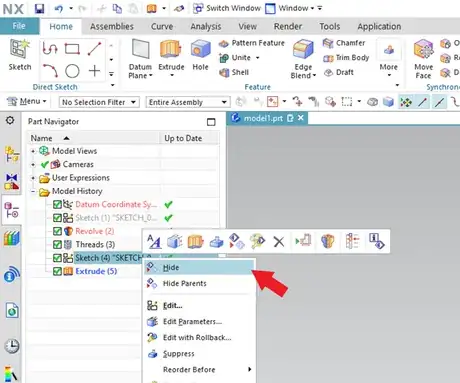Select the Extrude (5) tree item
The width and height of the screenshot is (460, 383).
pos(96,271)
